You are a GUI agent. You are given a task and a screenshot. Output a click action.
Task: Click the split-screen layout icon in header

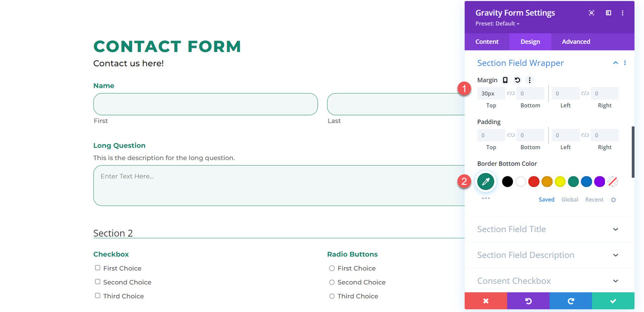point(608,13)
